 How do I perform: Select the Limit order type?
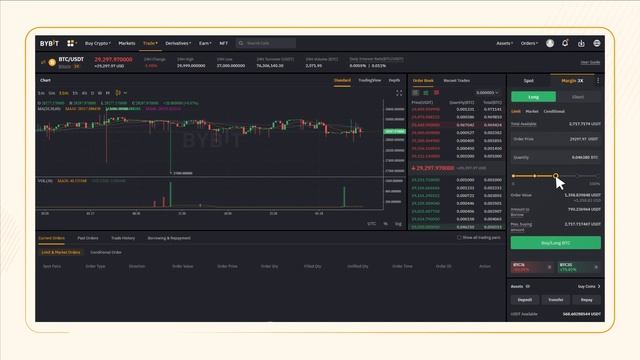[x=516, y=111]
